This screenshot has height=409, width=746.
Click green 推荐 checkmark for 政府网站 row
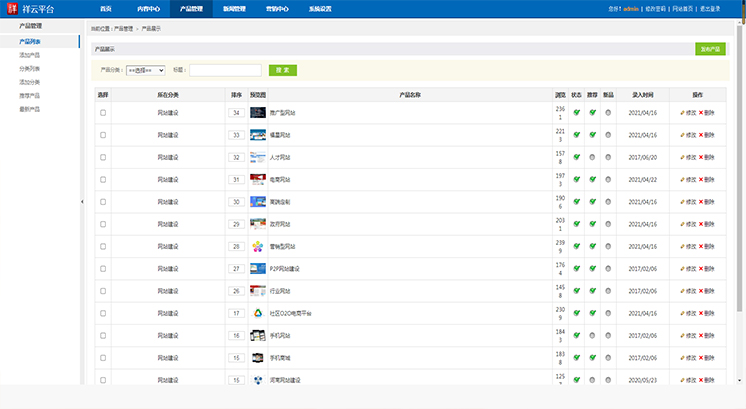tap(592, 224)
